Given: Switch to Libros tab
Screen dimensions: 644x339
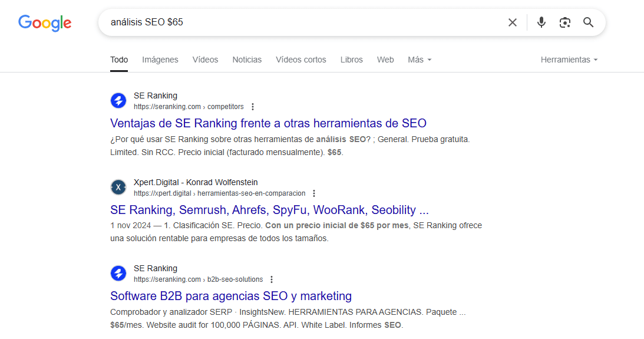Looking at the screenshot, I should pyautogui.click(x=352, y=60).
